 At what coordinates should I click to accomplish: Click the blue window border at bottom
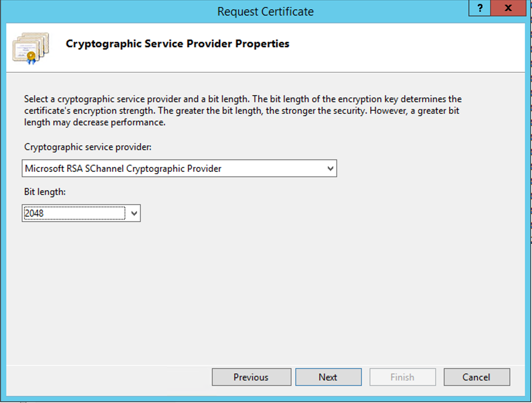[266, 399]
